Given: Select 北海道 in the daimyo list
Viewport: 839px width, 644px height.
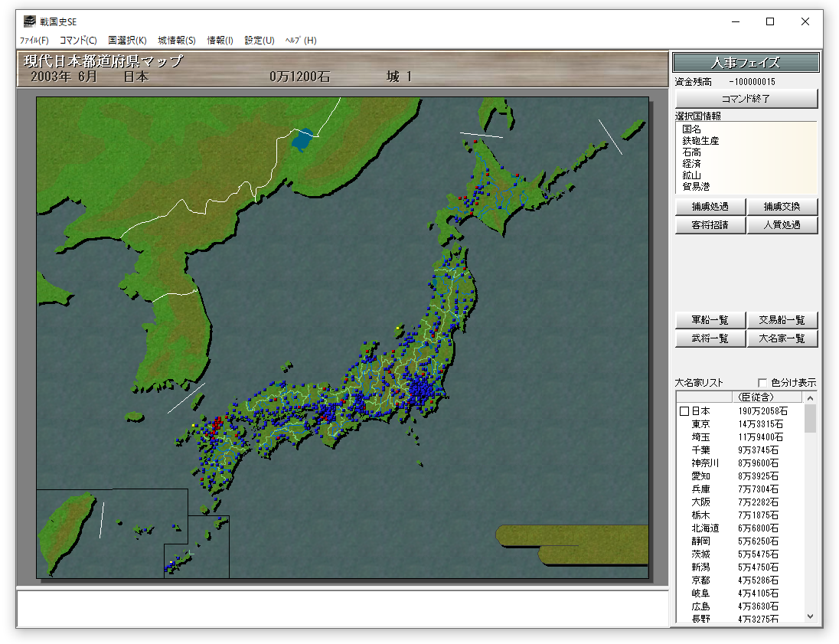Looking at the screenshot, I should (705, 528).
